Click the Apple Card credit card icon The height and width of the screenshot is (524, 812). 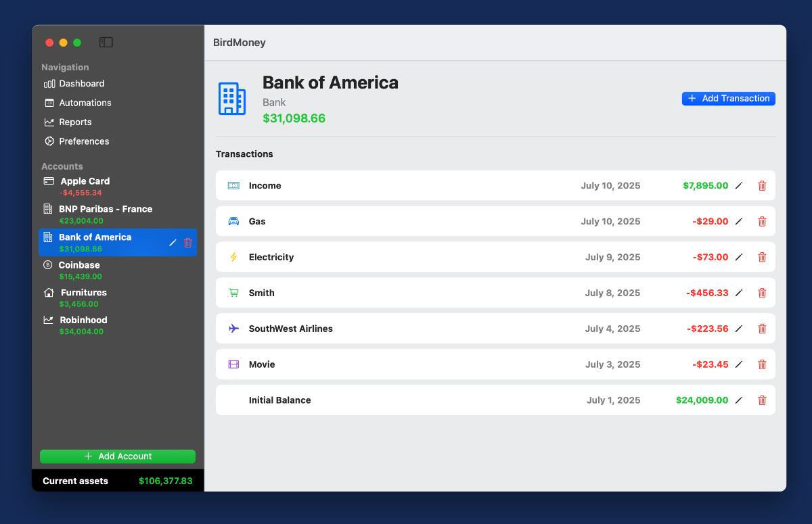[49, 181]
